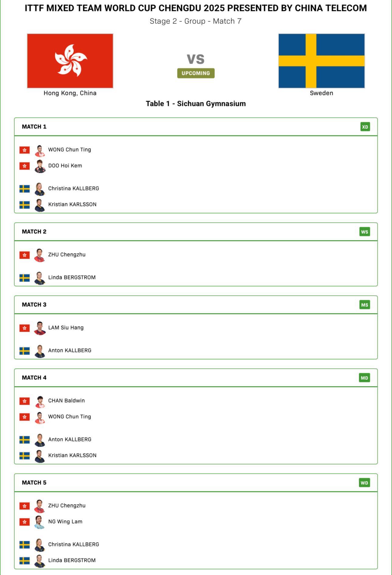Open Christina KALLBERG's avatar in Match 5
Image resolution: width=392 pixels, height=575 pixels.
pyautogui.click(x=40, y=545)
